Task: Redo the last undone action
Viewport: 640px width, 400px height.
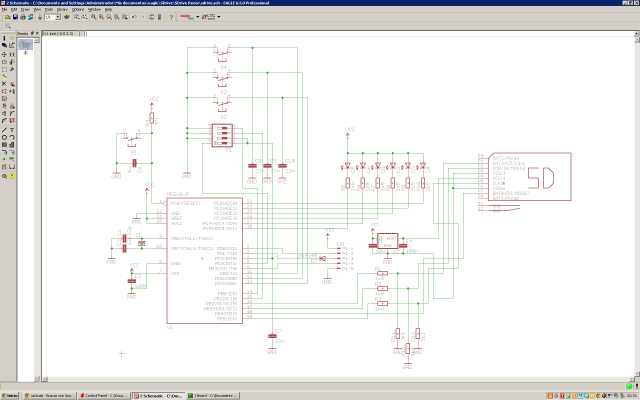Action: pos(142,17)
